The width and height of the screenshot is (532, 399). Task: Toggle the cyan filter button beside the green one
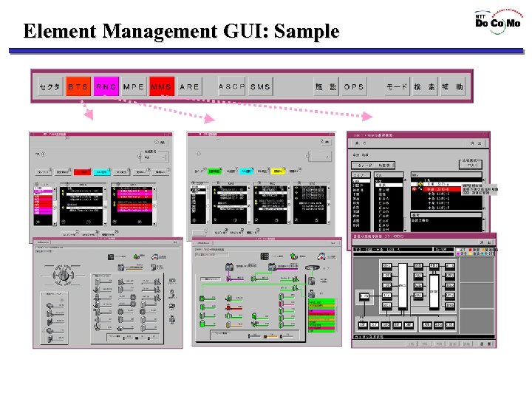click(x=246, y=171)
